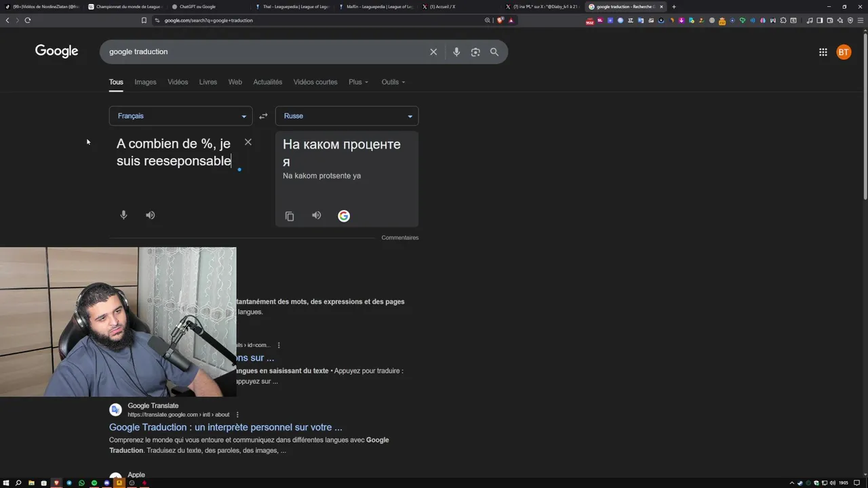This screenshot has width=868, height=488.
Task: Click the browser address bar URL
Action: click(x=209, y=20)
